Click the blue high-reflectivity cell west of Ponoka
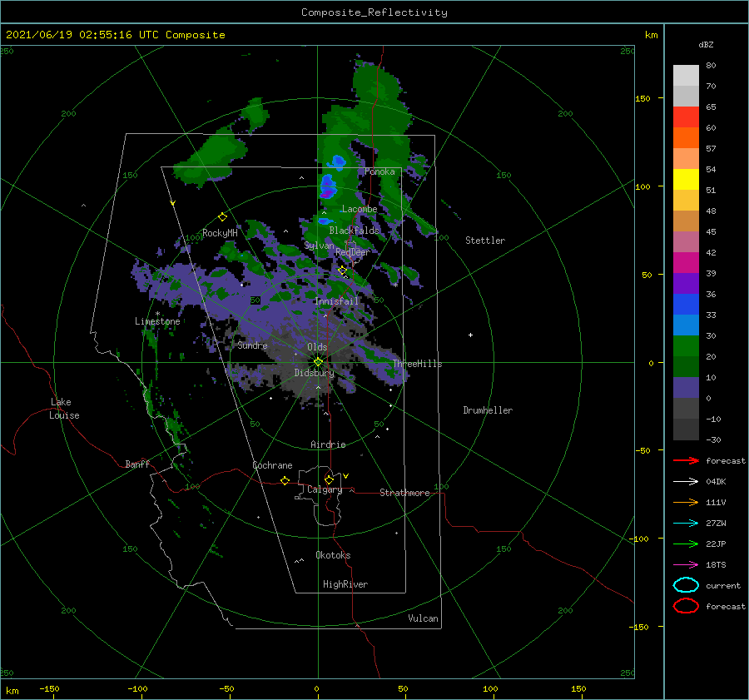 [x=339, y=161]
